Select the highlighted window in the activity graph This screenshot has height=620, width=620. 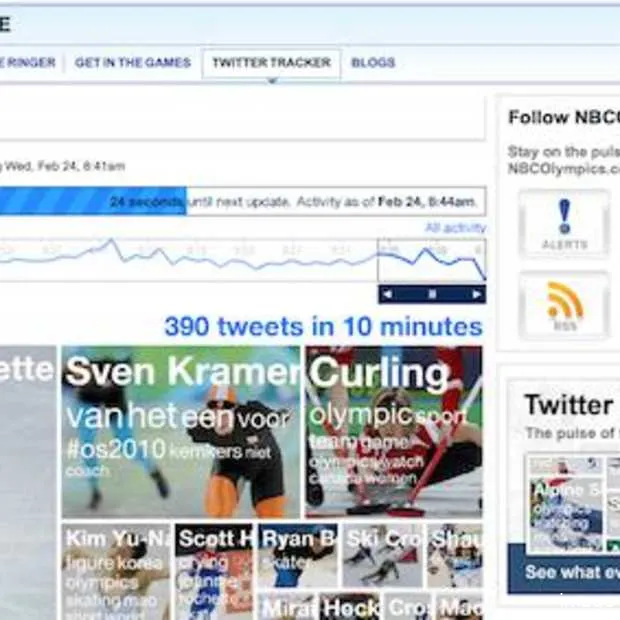(432, 260)
